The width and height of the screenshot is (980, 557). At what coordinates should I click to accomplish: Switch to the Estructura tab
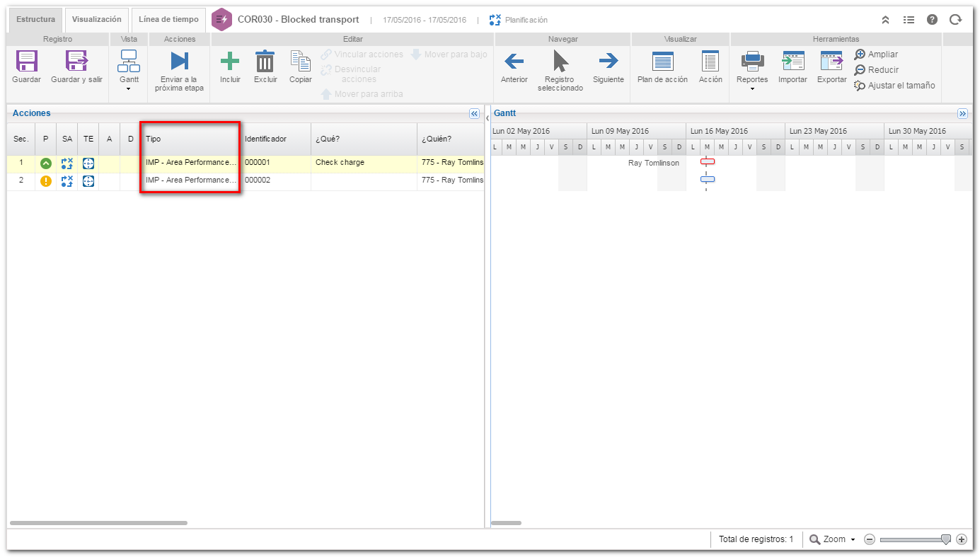36,19
